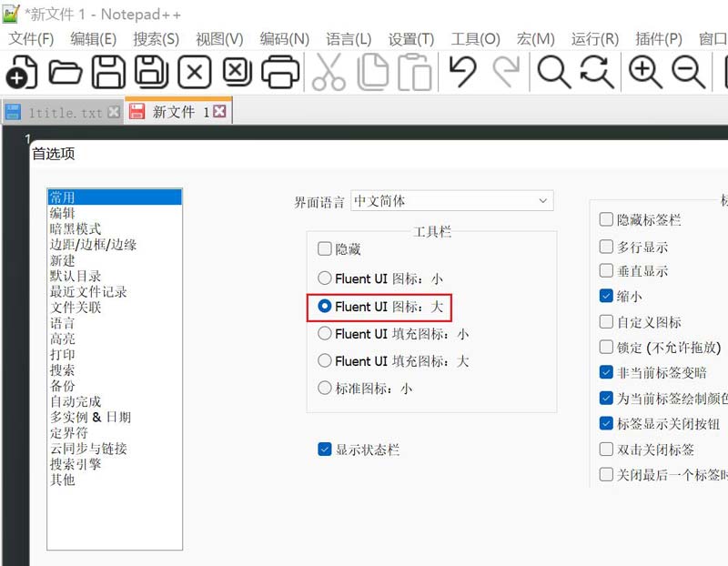Image resolution: width=728 pixels, height=566 pixels.
Task: Select 文件关联 in preferences list
Action: pyautogui.click(x=115, y=307)
